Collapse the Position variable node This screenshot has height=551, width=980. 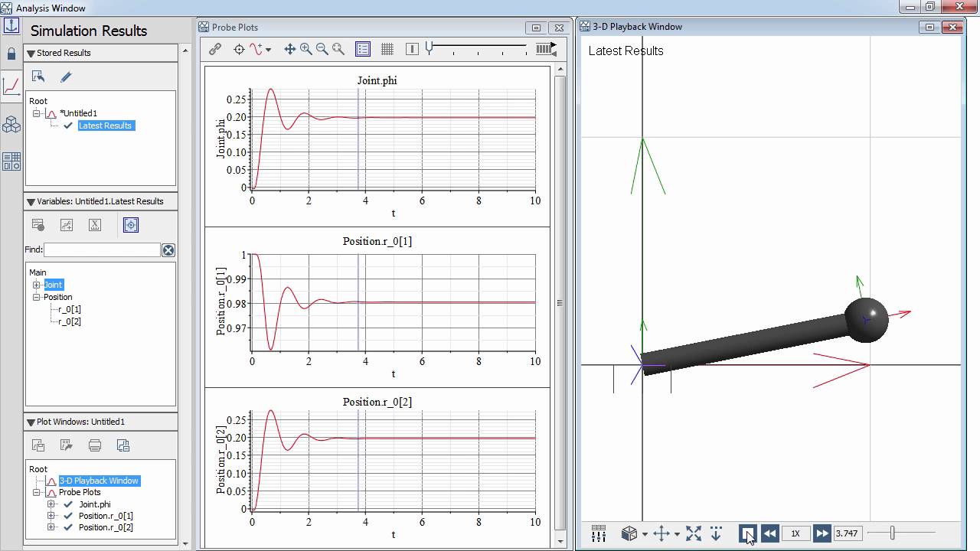tap(36, 297)
